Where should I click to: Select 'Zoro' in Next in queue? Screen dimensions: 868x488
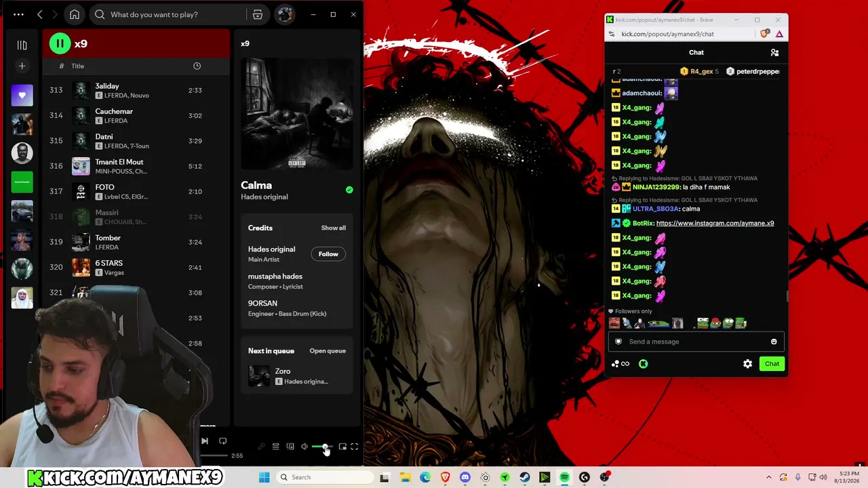click(x=297, y=375)
